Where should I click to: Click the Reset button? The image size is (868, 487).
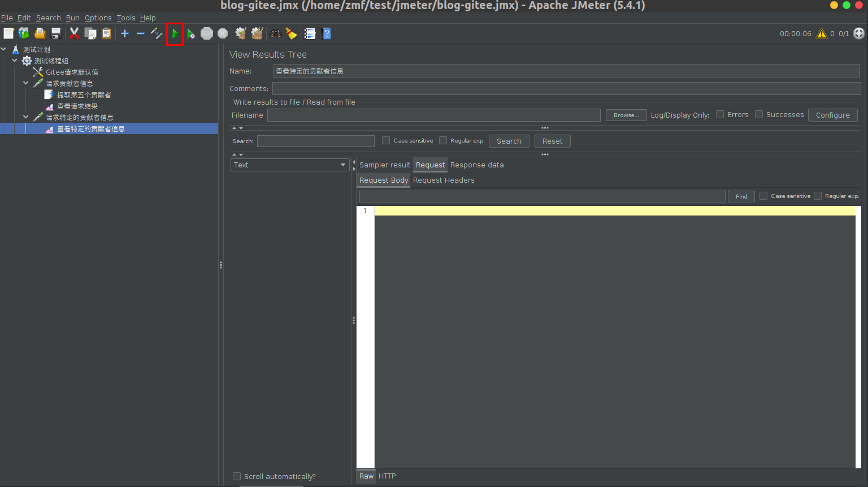pos(552,141)
